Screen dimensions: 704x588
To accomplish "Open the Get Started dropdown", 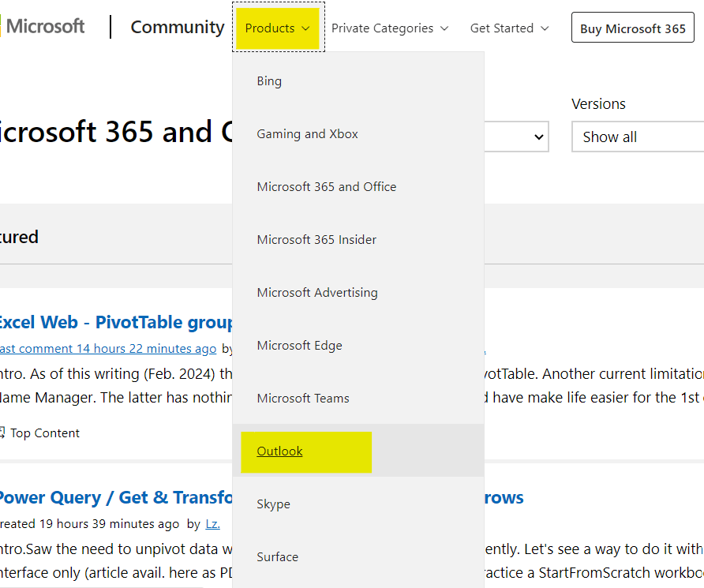I will 509,28.
